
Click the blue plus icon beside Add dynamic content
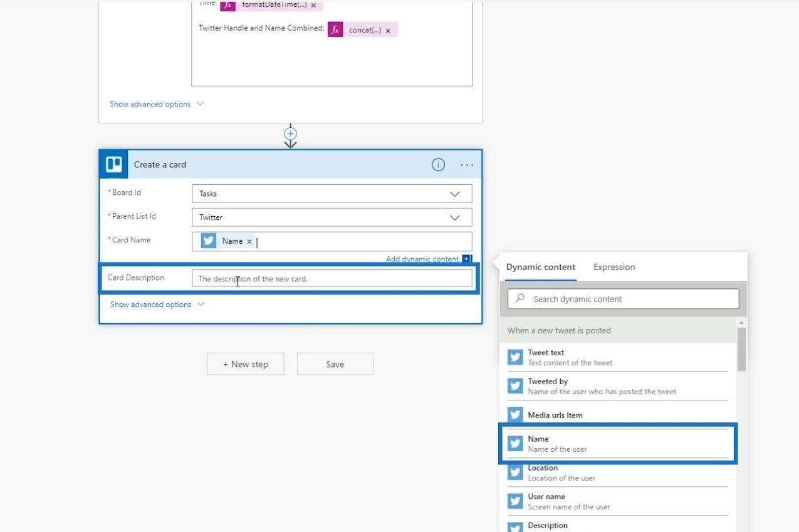pos(466,259)
